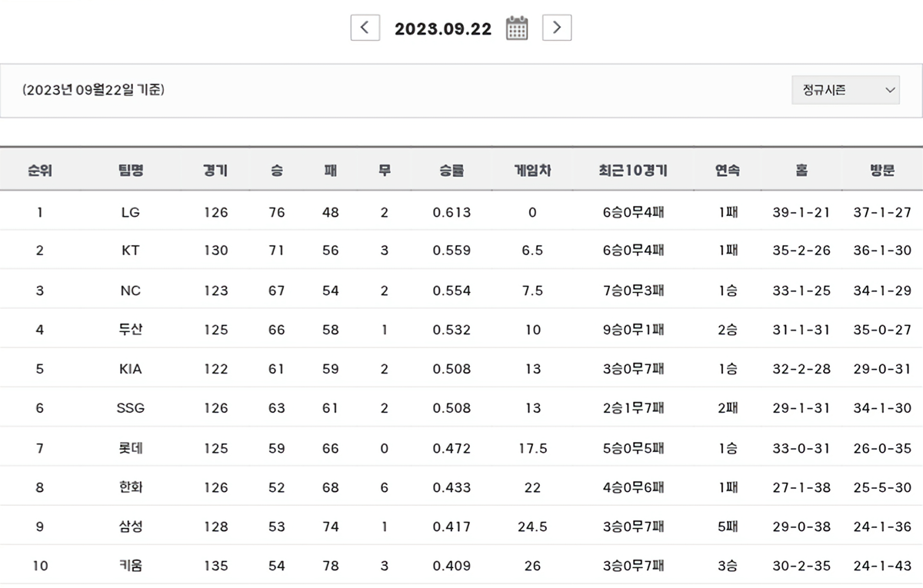Click the 승 column header
This screenshot has height=588, width=923.
pos(276,170)
